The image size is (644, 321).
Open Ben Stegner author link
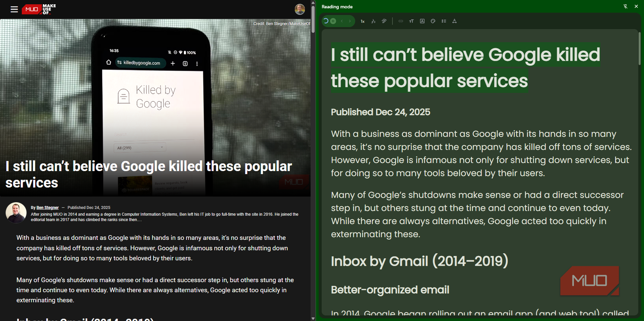point(47,208)
